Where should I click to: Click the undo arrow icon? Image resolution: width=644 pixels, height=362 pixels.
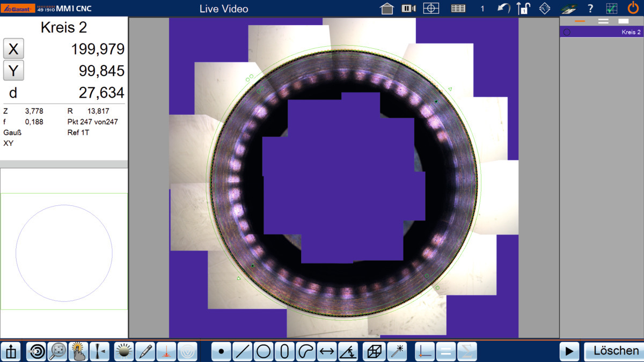(503, 9)
